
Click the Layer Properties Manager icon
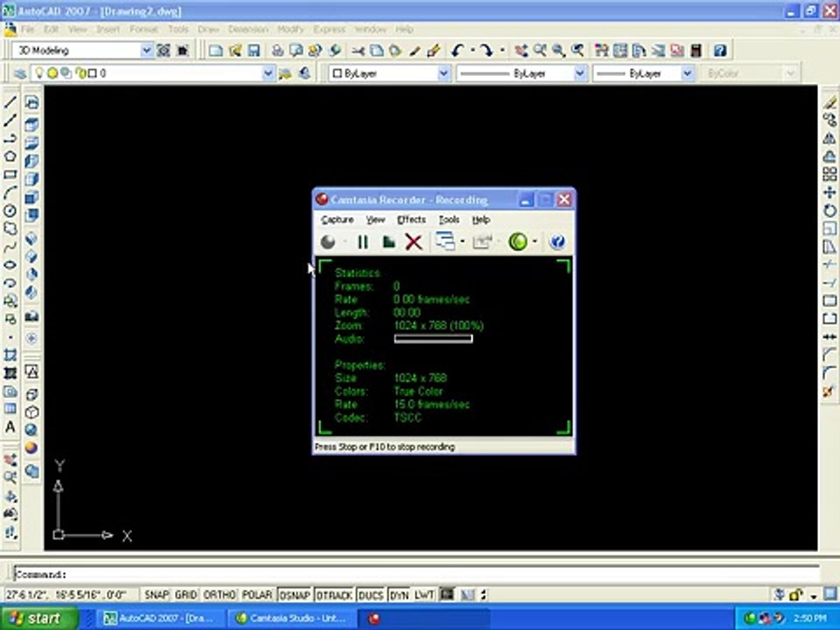pyautogui.click(x=20, y=73)
